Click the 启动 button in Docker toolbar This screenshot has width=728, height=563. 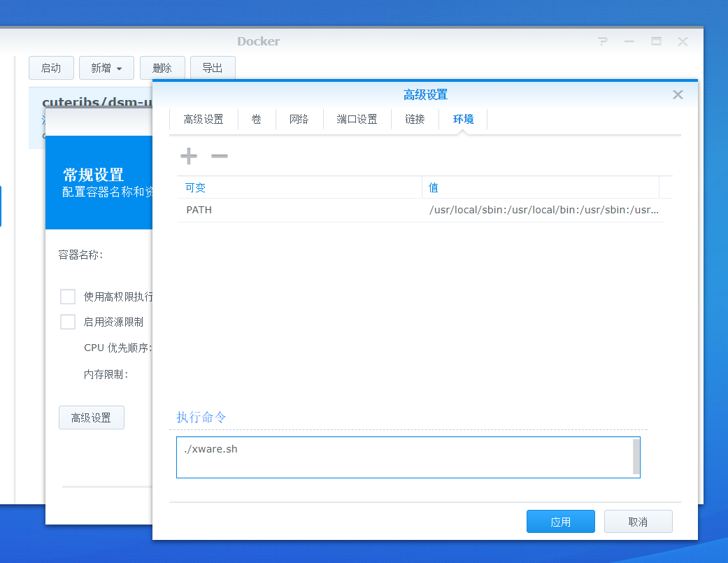coord(51,69)
